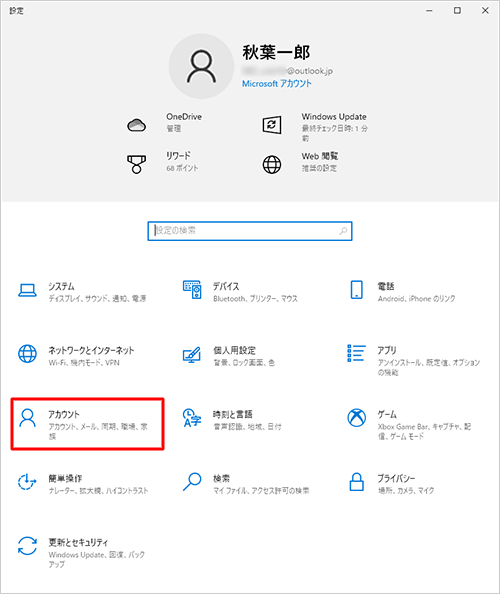Click the ゲーム Xbox icon

tap(356, 417)
